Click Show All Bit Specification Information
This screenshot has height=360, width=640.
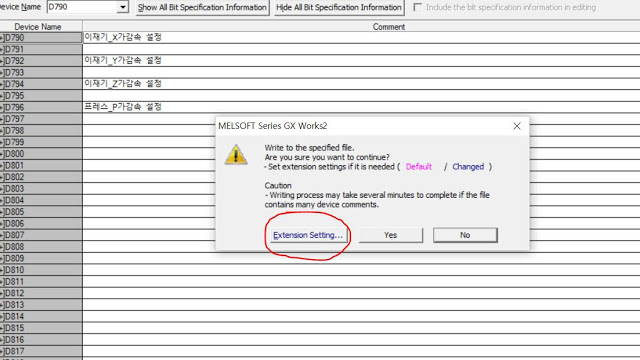pyautogui.click(x=202, y=7)
